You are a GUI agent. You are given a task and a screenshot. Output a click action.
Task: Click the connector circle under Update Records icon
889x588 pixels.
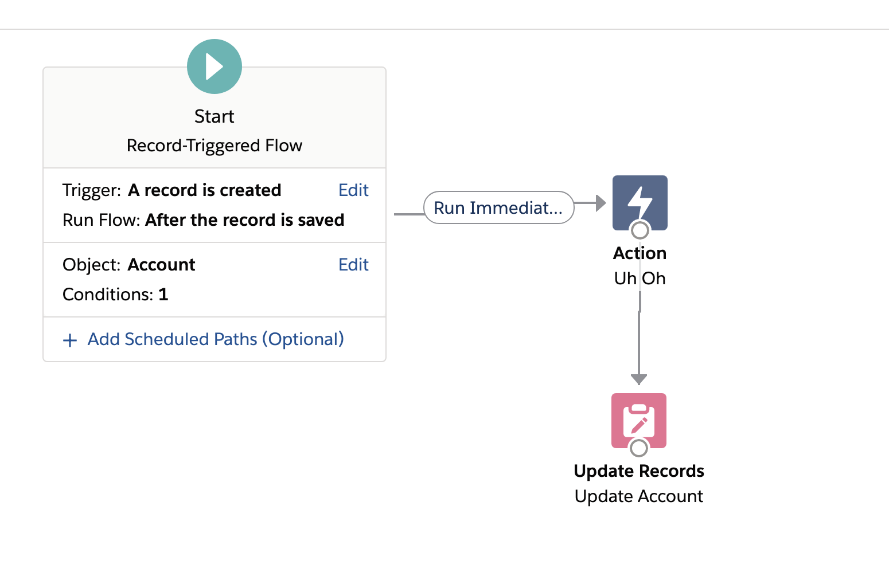point(638,448)
